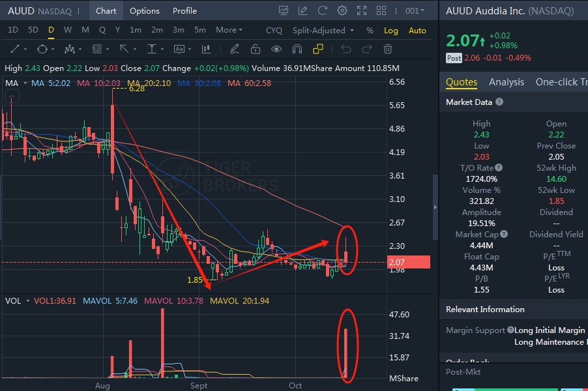
Task: Toggle the % percentage scale
Action: coord(370,31)
